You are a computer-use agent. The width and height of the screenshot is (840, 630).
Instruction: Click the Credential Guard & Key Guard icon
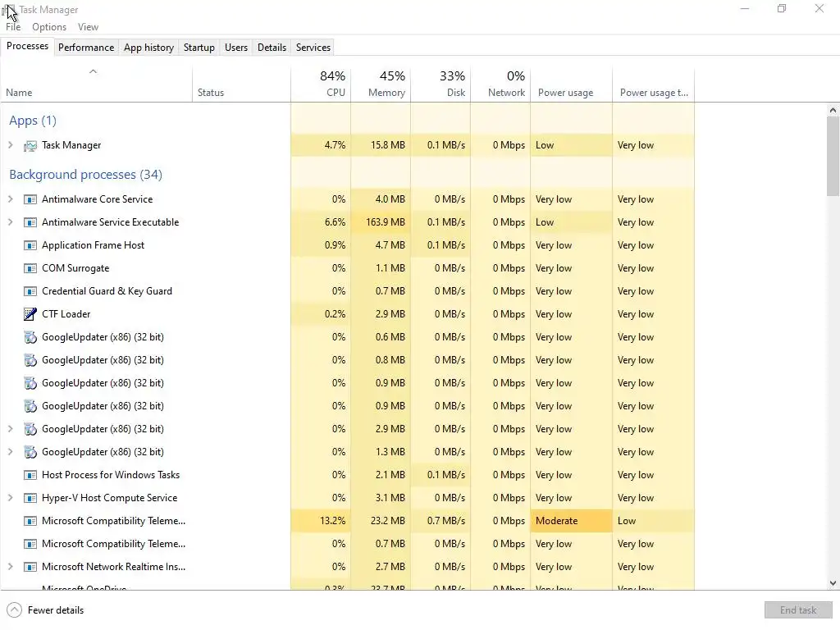[x=30, y=291]
